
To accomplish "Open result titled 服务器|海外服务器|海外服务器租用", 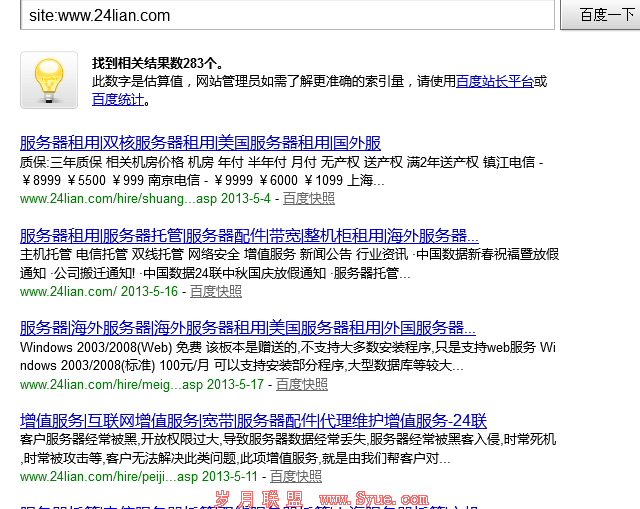I will (247, 328).
